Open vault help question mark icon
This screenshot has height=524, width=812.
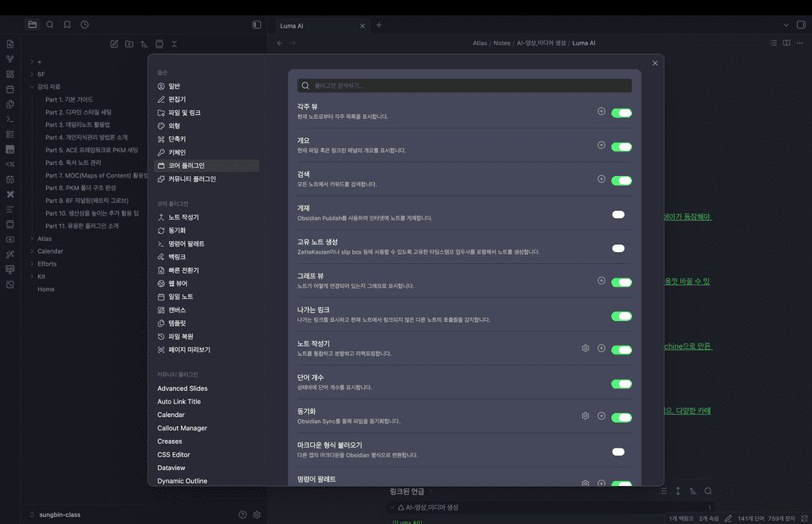(x=243, y=514)
